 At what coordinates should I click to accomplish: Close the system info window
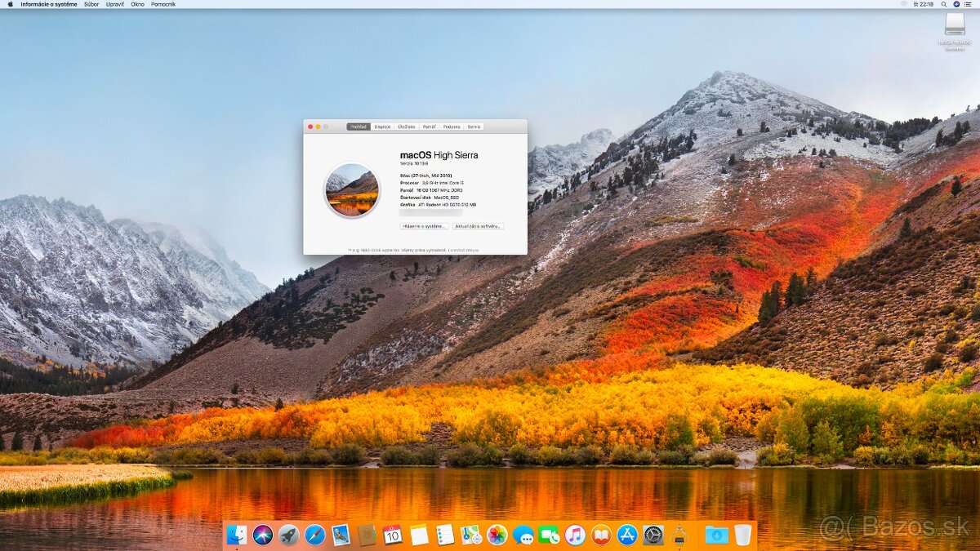[310, 127]
